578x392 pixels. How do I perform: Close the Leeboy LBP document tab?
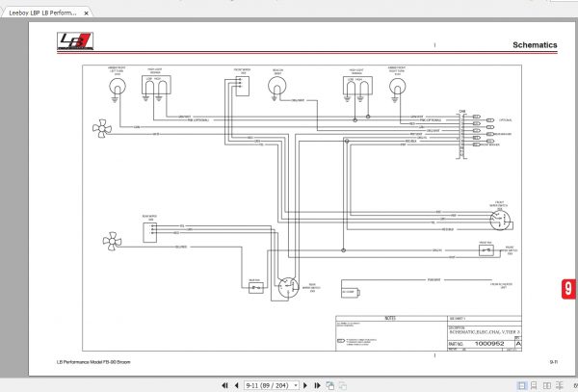click(86, 13)
